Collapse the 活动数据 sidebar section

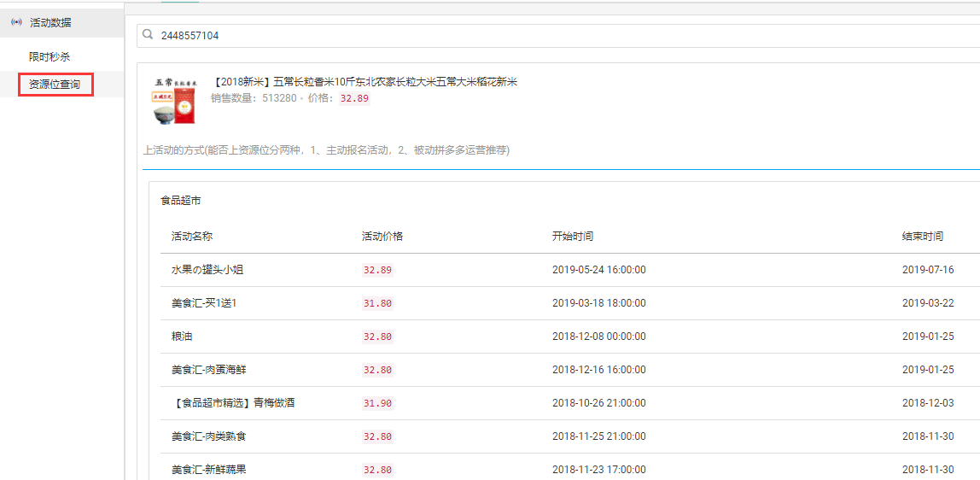point(51,23)
